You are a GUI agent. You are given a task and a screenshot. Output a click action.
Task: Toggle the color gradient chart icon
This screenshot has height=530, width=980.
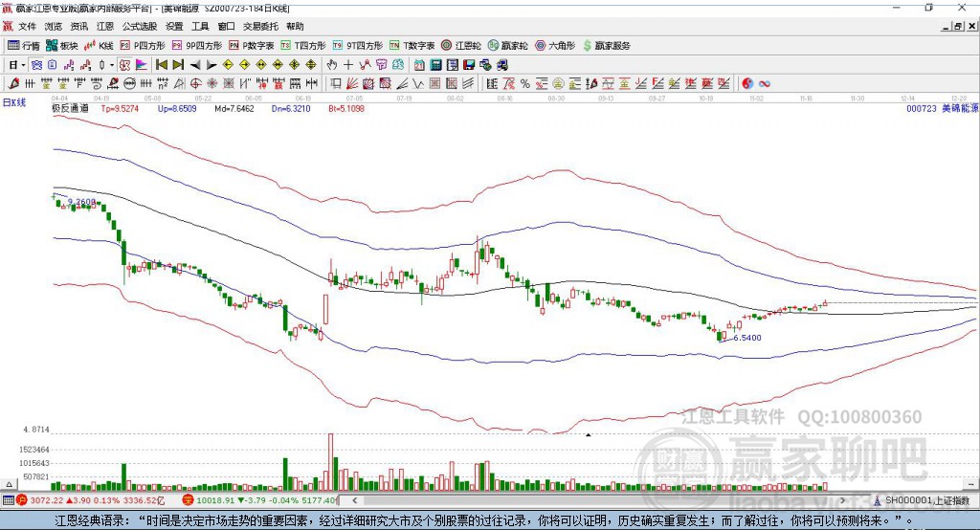pyautogui.click(x=142, y=65)
